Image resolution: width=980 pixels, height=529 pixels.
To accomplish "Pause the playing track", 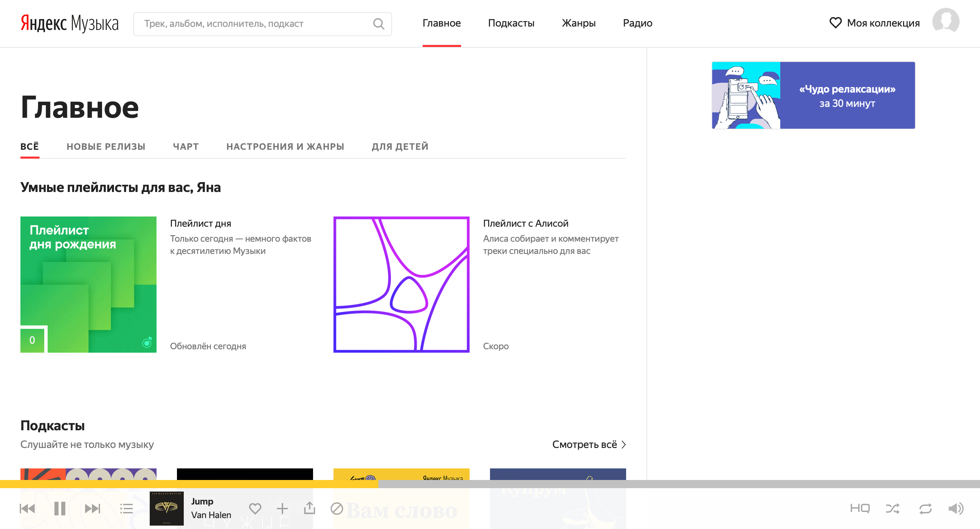I will (60, 509).
